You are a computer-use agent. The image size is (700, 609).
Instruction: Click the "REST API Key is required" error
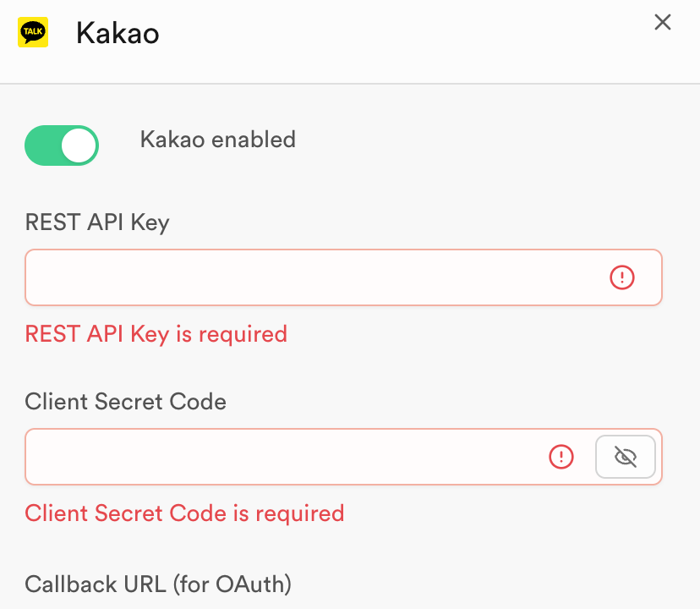click(156, 334)
